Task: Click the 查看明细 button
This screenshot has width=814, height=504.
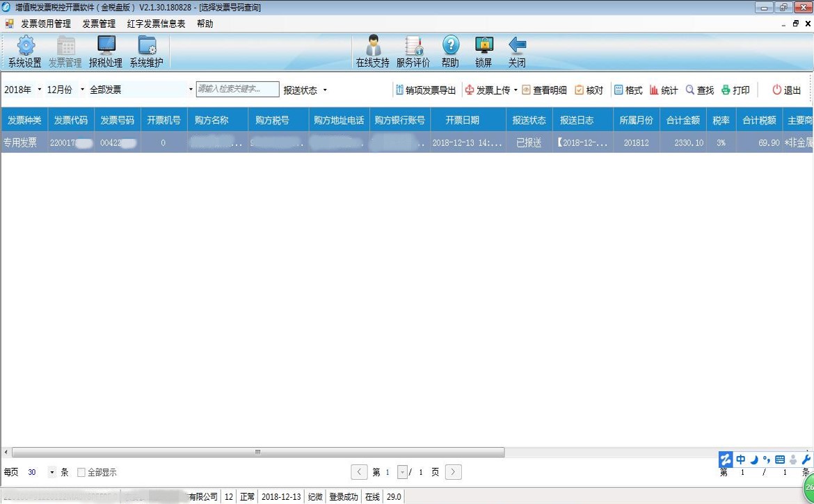Action: 544,90
